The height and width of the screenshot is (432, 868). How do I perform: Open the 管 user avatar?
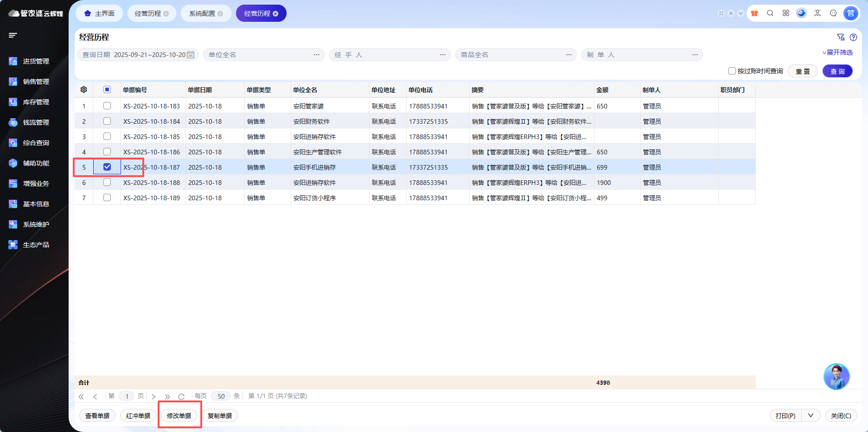pos(851,13)
